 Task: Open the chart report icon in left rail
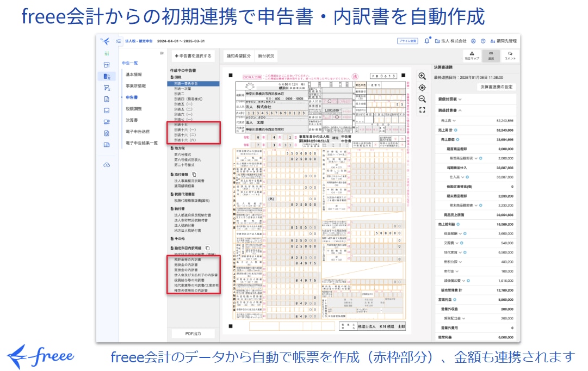107,65
